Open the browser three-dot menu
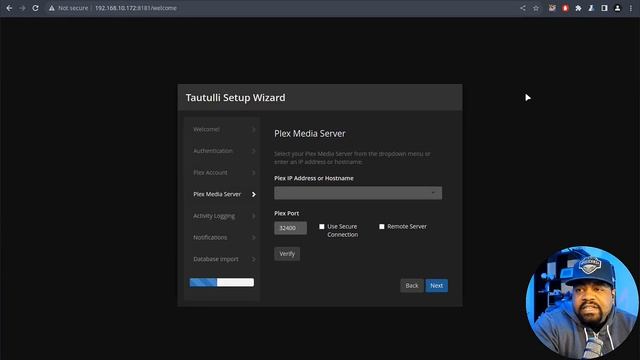 pos(631,8)
